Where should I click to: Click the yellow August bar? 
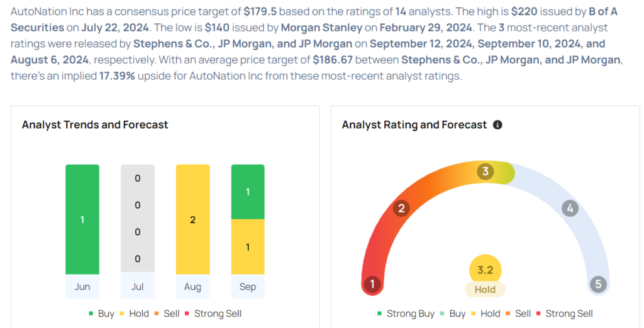(x=192, y=219)
